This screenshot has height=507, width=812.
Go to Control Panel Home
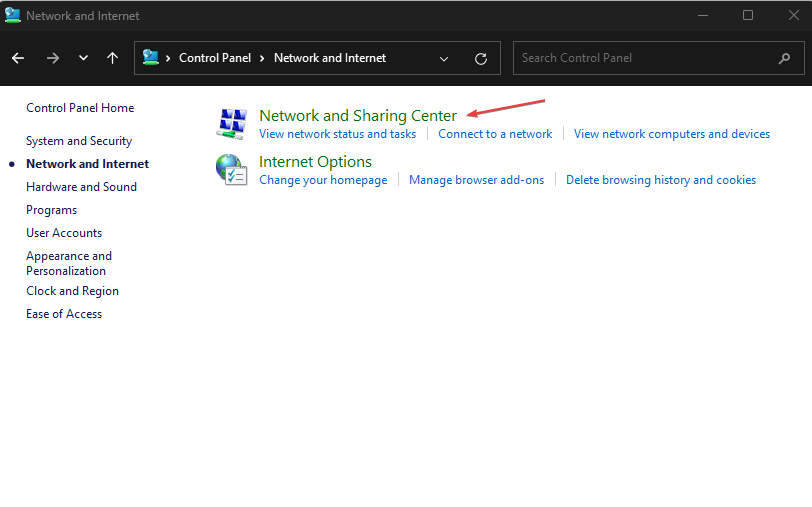(x=80, y=108)
